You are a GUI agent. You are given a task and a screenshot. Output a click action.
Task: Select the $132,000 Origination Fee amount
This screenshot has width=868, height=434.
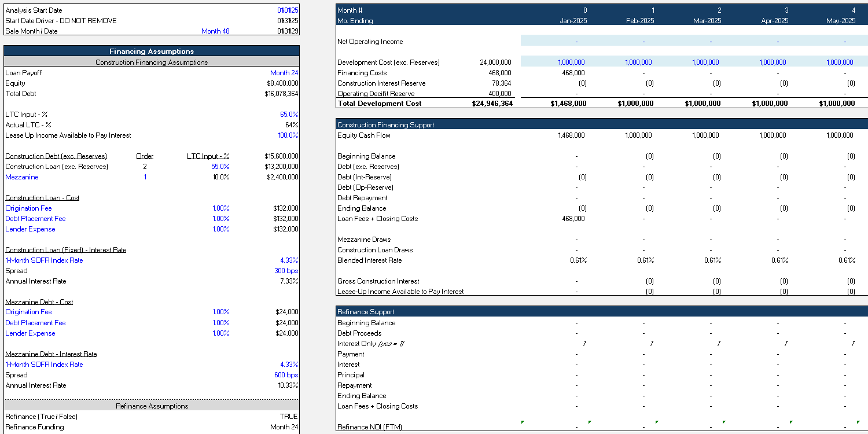pos(286,208)
